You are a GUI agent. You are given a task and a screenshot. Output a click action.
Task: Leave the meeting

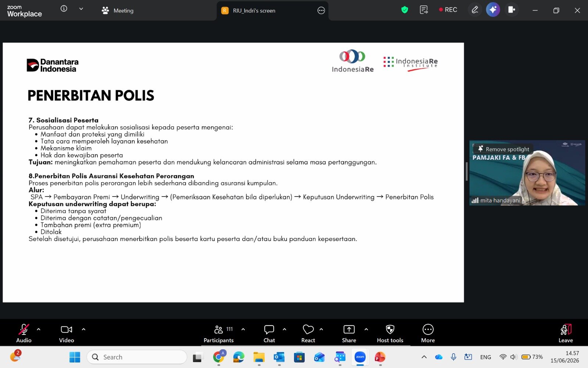[566, 333]
